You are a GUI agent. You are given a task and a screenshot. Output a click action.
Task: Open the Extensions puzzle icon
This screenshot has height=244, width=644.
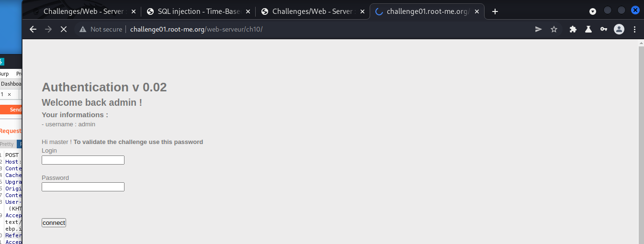(x=573, y=29)
